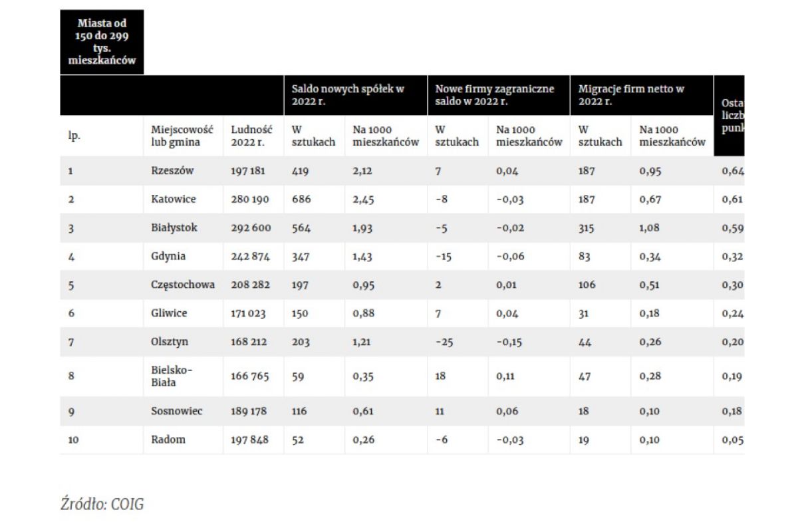The height and width of the screenshot is (532, 798).
Task: Click the Olsztyn city name
Action: (x=170, y=342)
